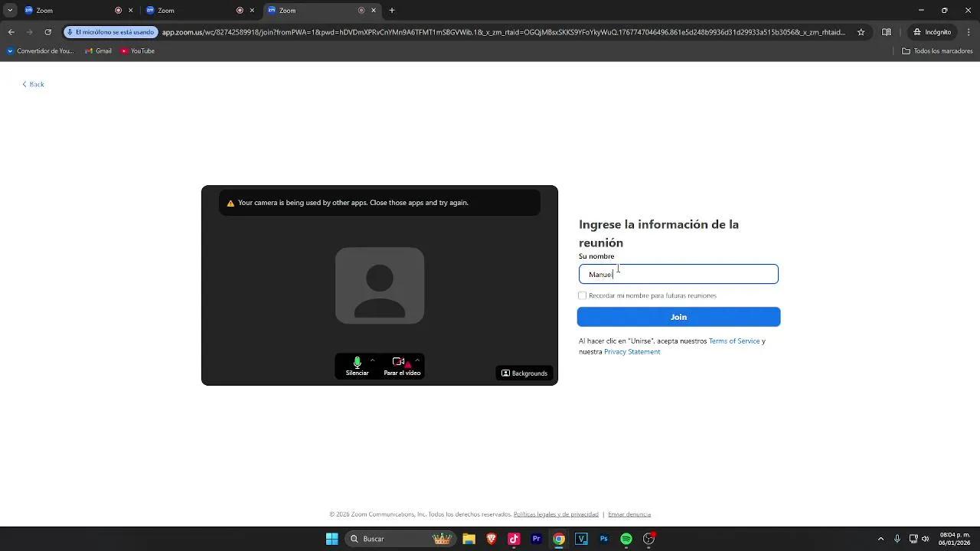Check Recordar mi nombre para futuras reuniones
The width and height of the screenshot is (980, 551).
583,295
